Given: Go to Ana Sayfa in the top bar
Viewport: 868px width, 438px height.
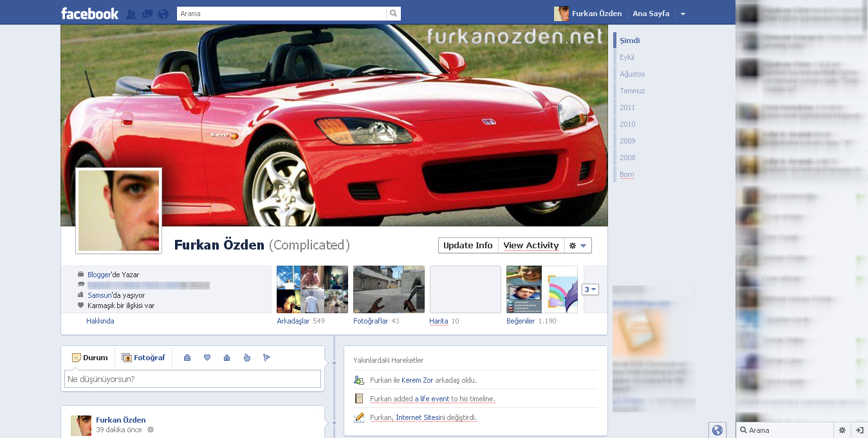Looking at the screenshot, I should [x=651, y=14].
